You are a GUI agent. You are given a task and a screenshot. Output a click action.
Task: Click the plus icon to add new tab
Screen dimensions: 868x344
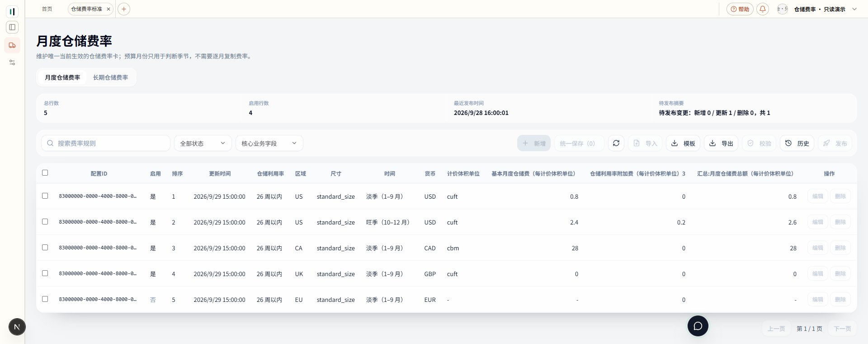pos(124,9)
